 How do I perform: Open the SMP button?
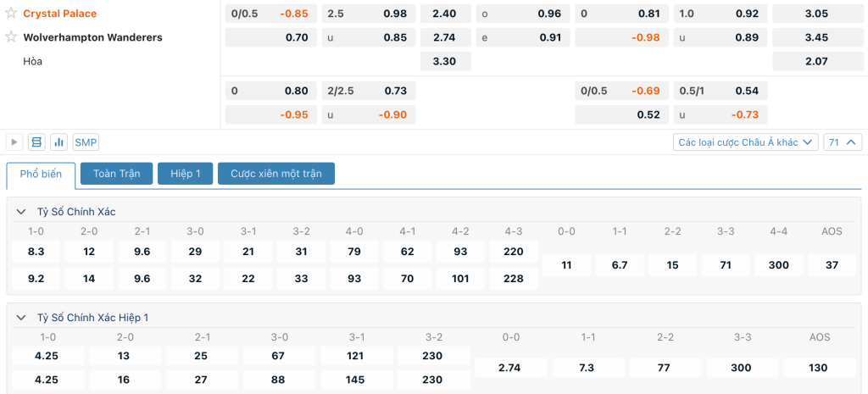click(86, 142)
